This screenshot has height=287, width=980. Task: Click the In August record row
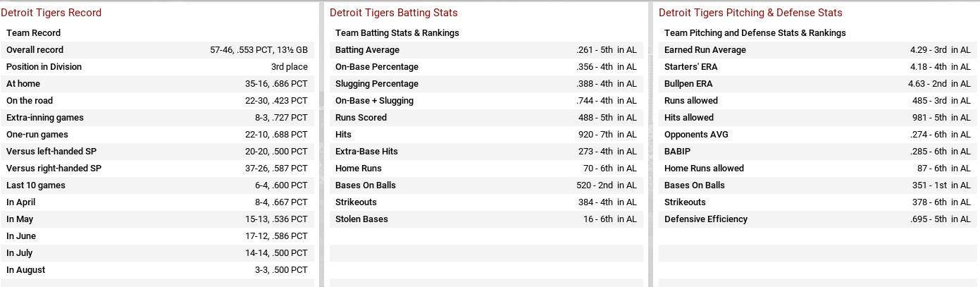click(x=157, y=270)
